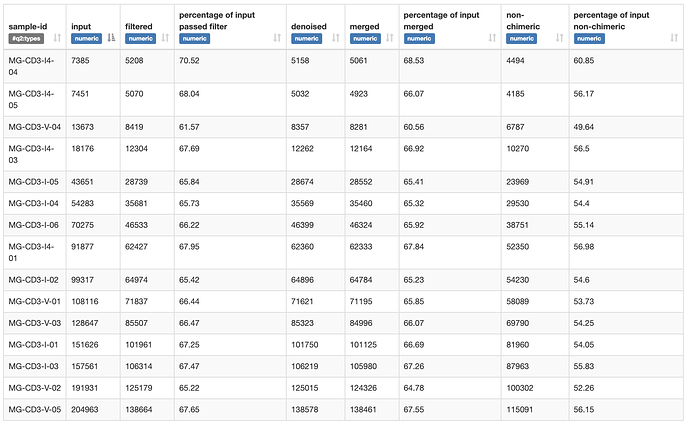Click the merged column sort icon
This screenshot has height=427, width=690.
point(390,38)
